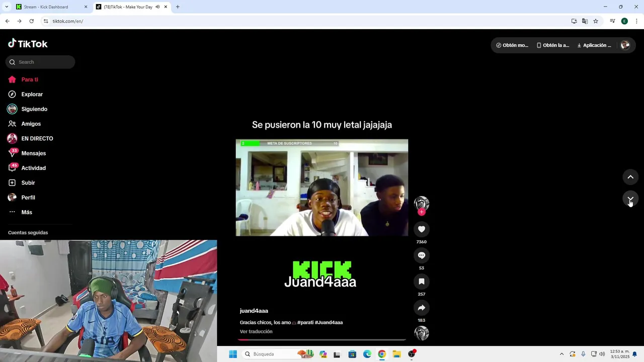Open the creator avatar beside video

point(422,203)
